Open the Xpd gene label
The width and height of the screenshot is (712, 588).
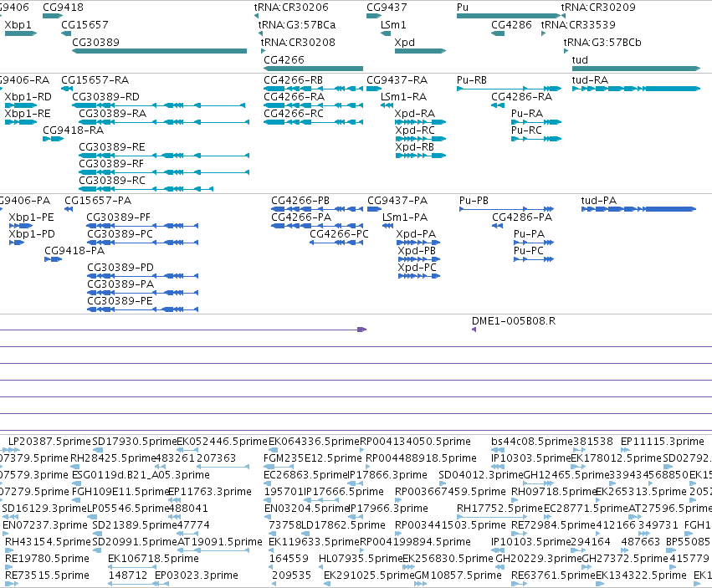click(x=405, y=42)
